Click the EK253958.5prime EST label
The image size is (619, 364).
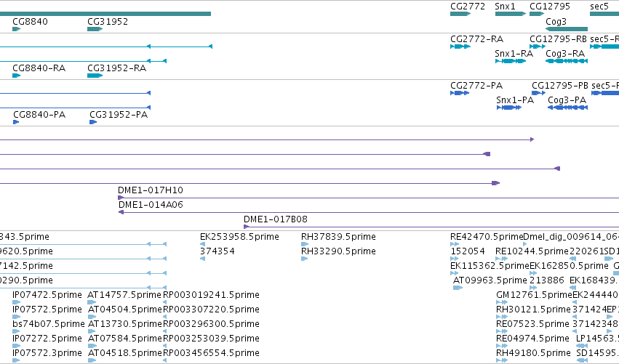[239, 237]
